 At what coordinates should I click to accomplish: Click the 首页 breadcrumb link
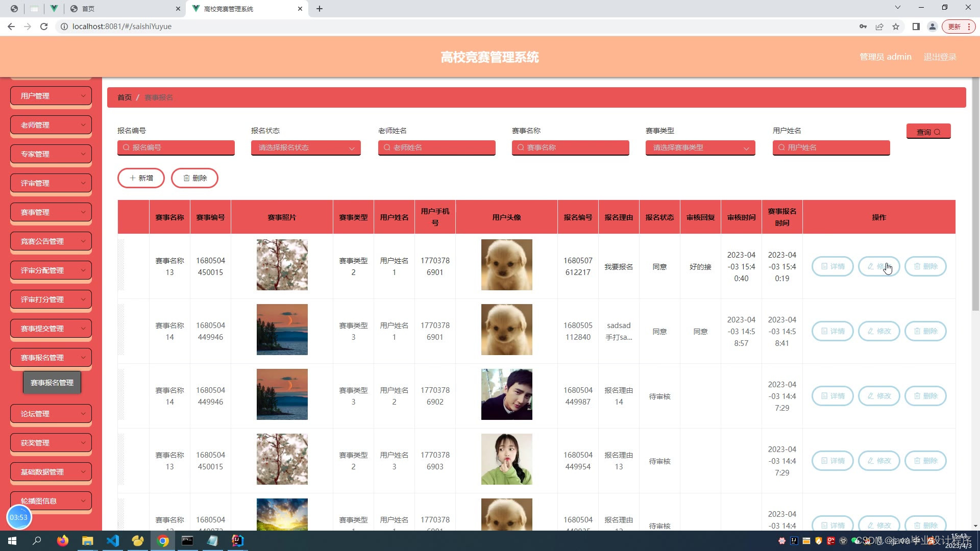[125, 97]
